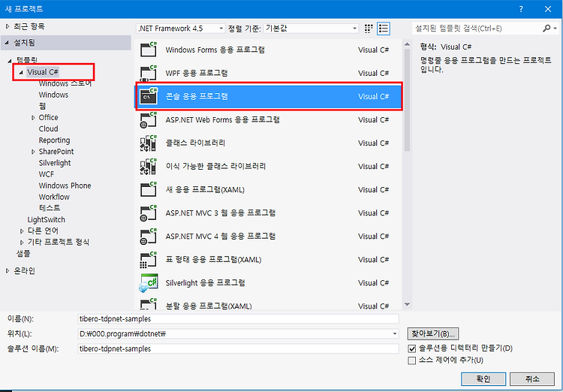Expand the SharePoint tree node
This screenshot has height=392, width=563.
33,152
